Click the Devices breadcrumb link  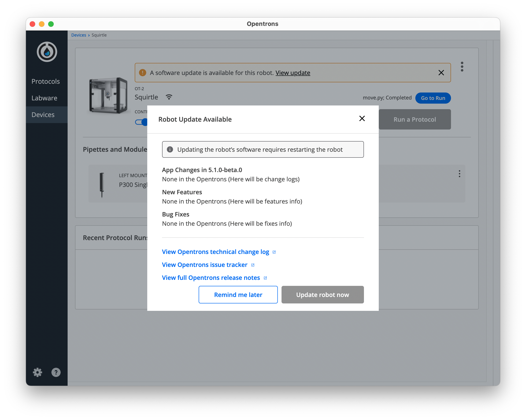point(78,35)
